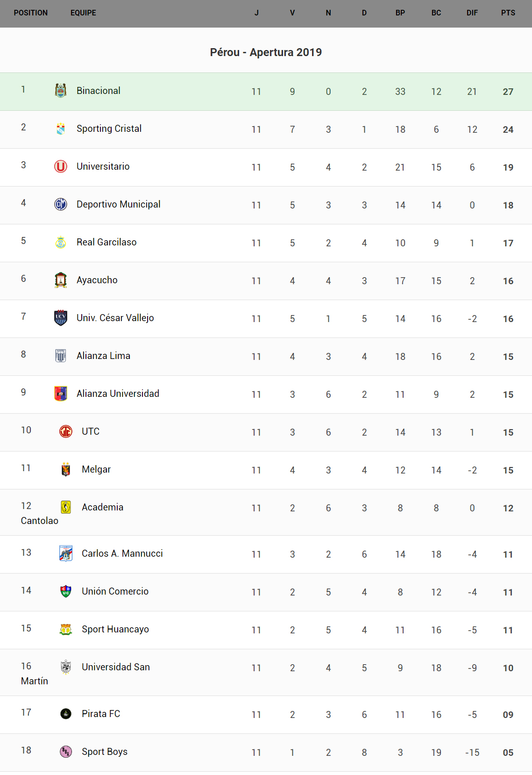532x775 pixels.
Task: Click the Sporting Cristal team logo
Action: point(61,129)
